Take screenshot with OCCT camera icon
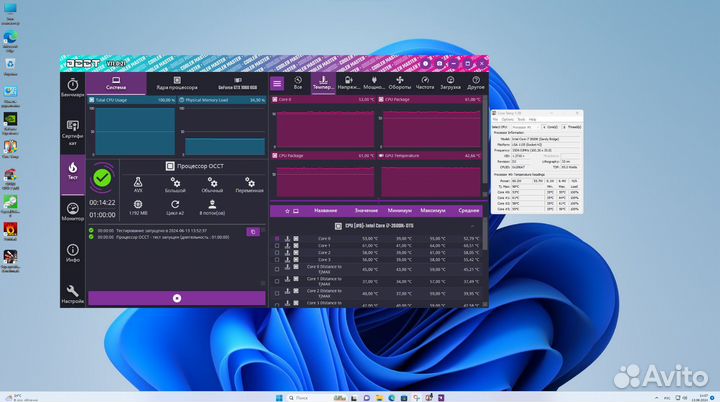 click(439, 63)
